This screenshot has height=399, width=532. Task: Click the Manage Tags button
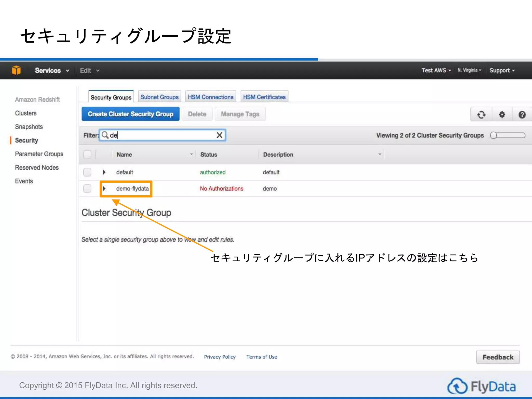coord(240,114)
